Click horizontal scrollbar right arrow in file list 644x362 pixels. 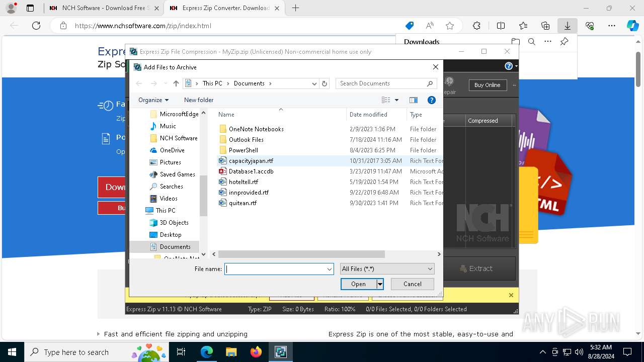439,254
